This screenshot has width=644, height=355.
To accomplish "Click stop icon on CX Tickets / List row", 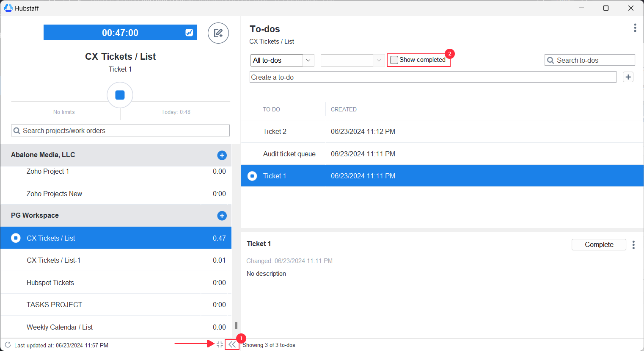I will pos(16,238).
